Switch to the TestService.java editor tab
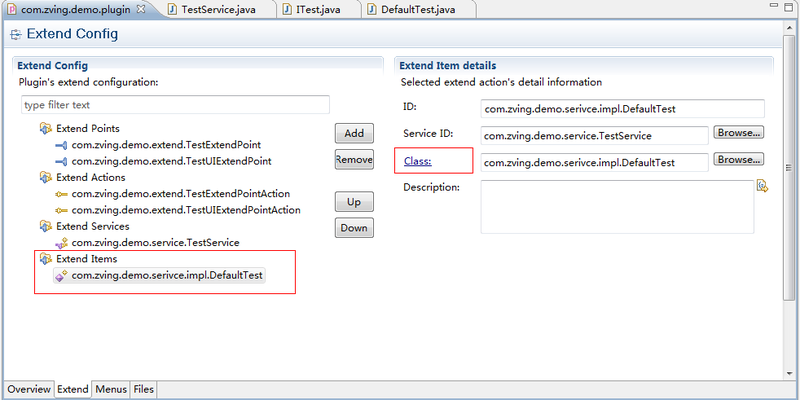Viewport: 800px width, 400px height. click(215, 9)
